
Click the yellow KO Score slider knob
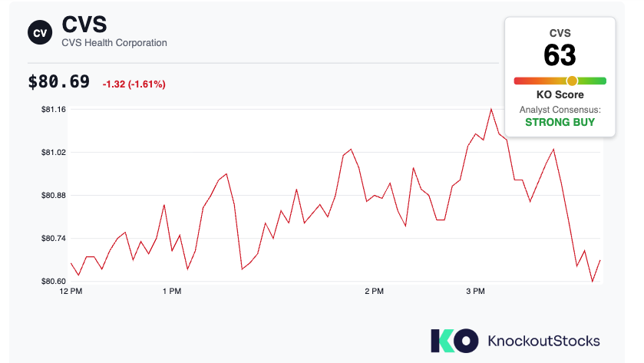click(x=572, y=81)
